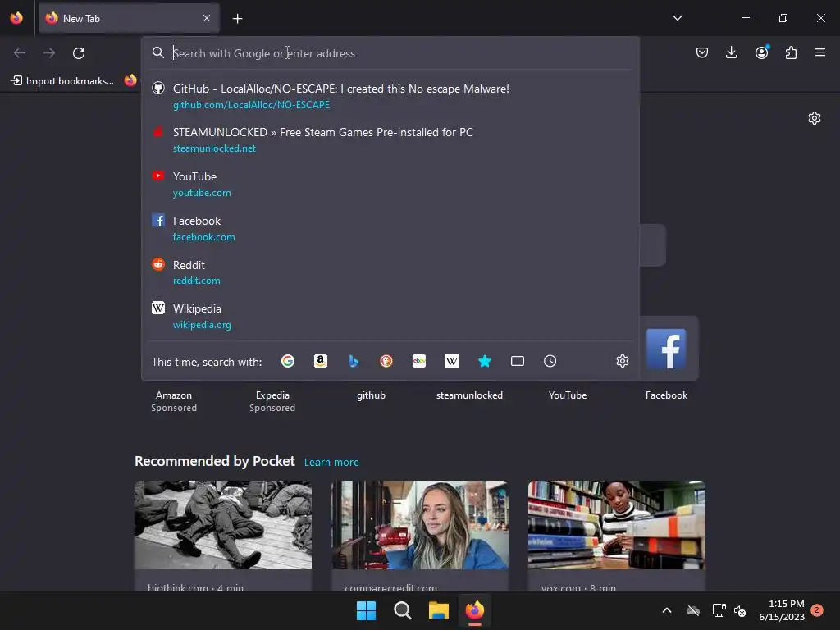Open Windows Start menu
The width and height of the screenshot is (840, 630).
tap(367, 610)
